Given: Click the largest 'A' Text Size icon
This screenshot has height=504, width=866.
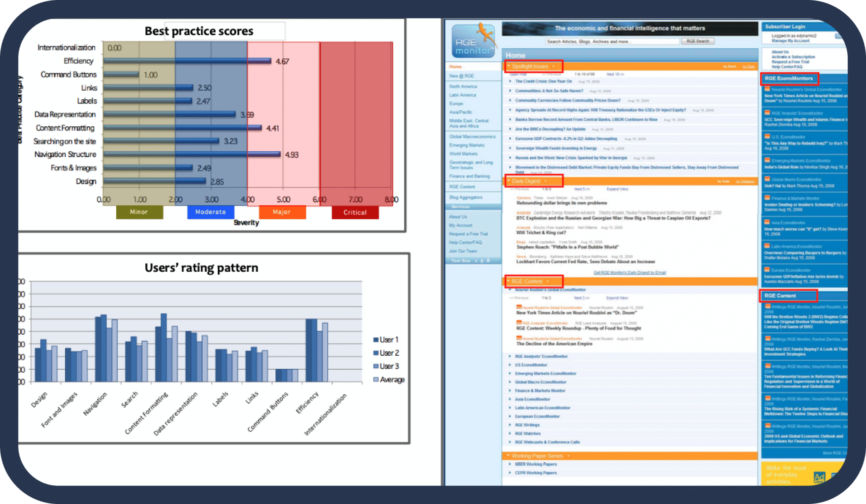Looking at the screenshot, I should pyautogui.click(x=488, y=261).
